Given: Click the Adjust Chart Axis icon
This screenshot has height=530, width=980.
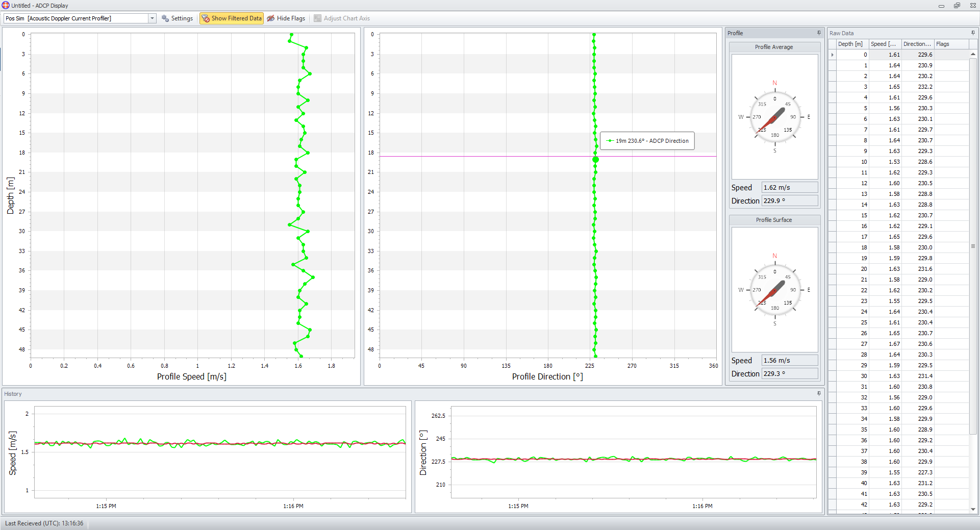Looking at the screenshot, I should pos(318,18).
